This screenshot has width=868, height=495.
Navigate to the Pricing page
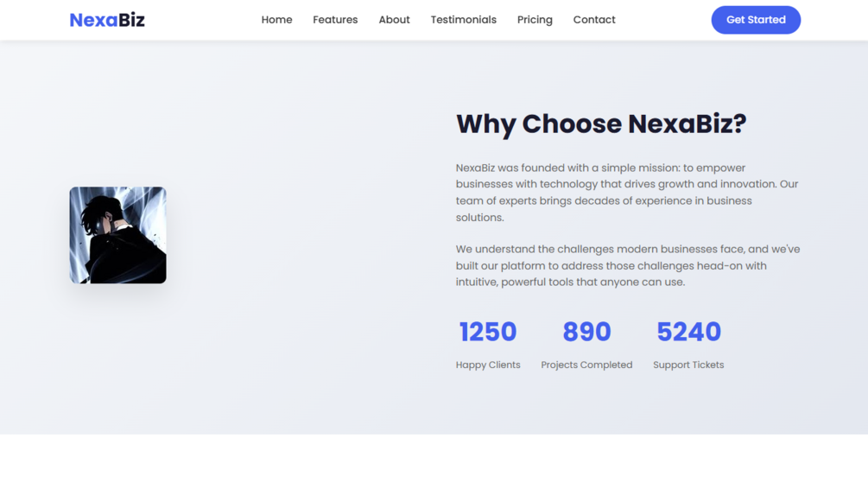tap(535, 20)
